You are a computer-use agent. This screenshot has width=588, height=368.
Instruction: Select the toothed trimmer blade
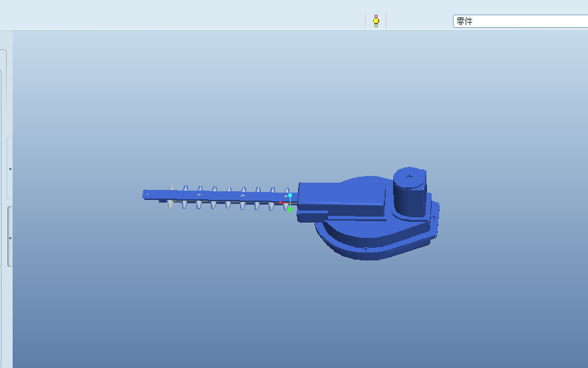(x=220, y=197)
